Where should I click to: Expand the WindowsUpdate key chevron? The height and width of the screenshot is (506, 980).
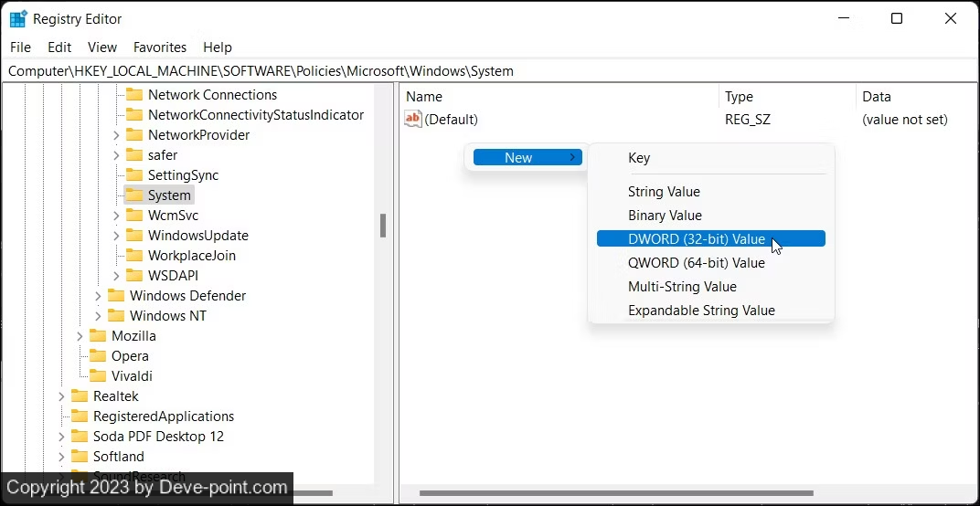point(116,236)
